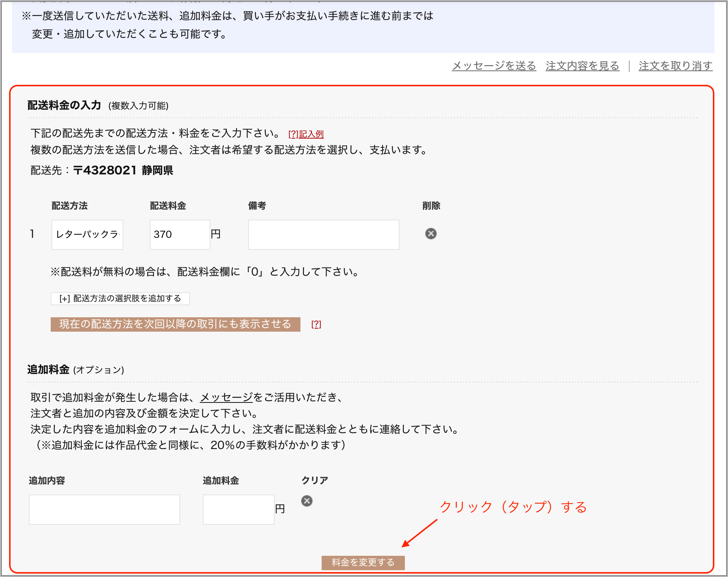The height and width of the screenshot is (577, 728).
Task: Click the 配送料金の入力 heading
Action: click(64, 105)
